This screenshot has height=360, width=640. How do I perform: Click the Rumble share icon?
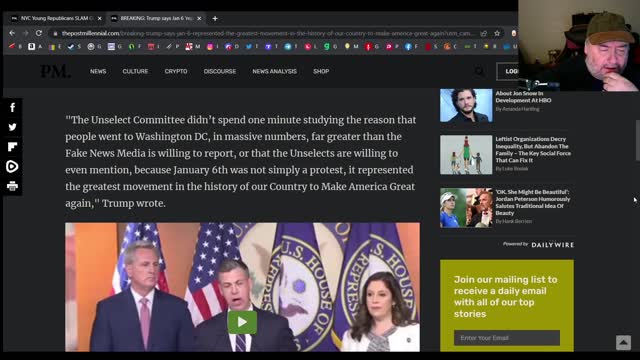pos(12,167)
